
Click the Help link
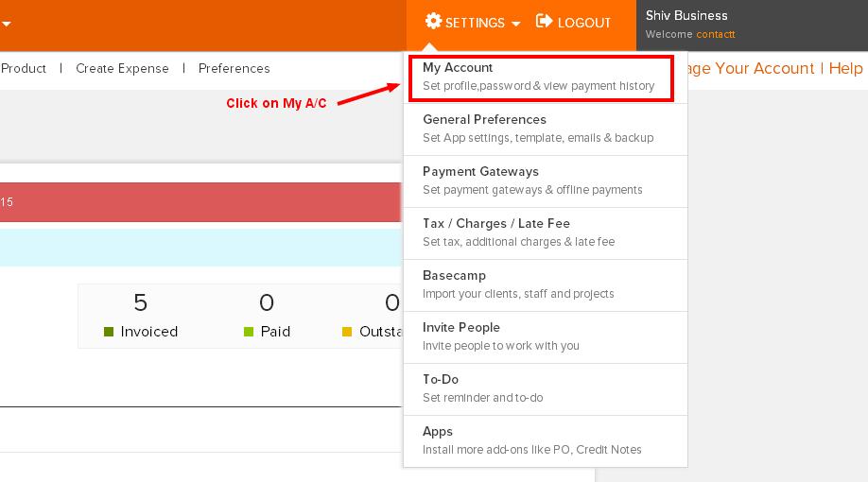coord(845,68)
